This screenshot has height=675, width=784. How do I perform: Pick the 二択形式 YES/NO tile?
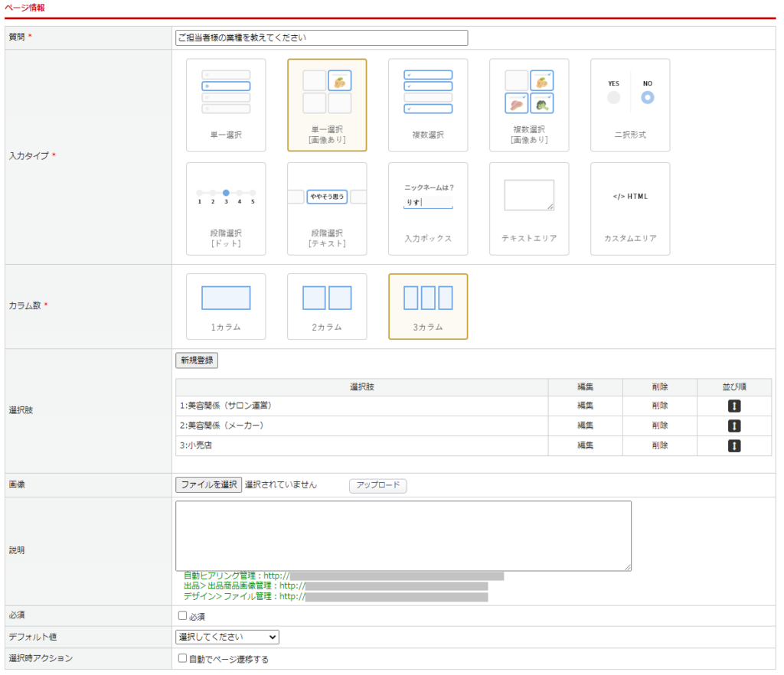[x=630, y=105]
